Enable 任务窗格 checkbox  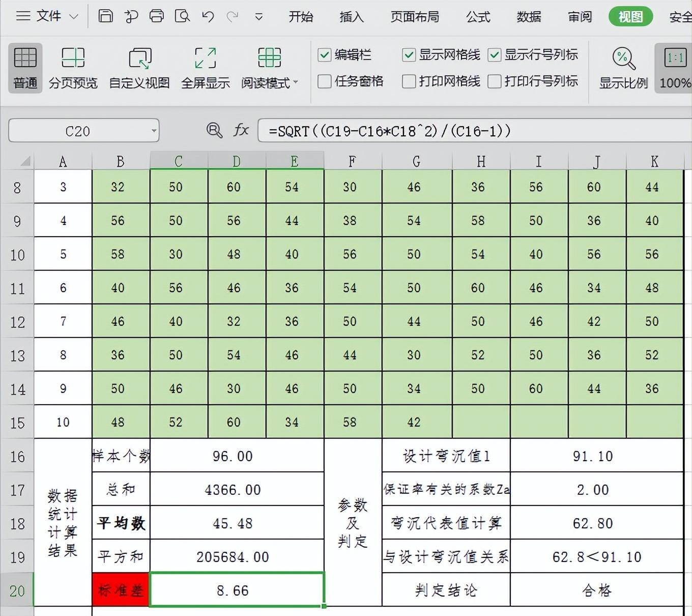point(324,81)
